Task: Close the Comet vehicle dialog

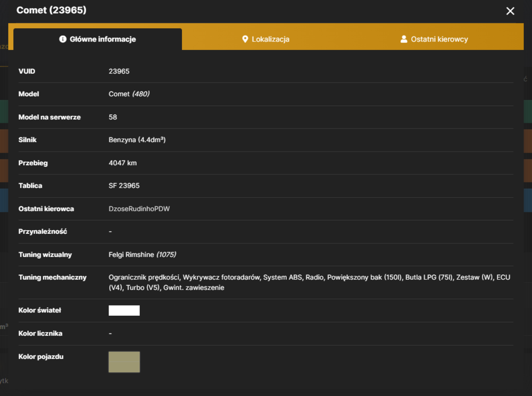Action: tap(510, 11)
